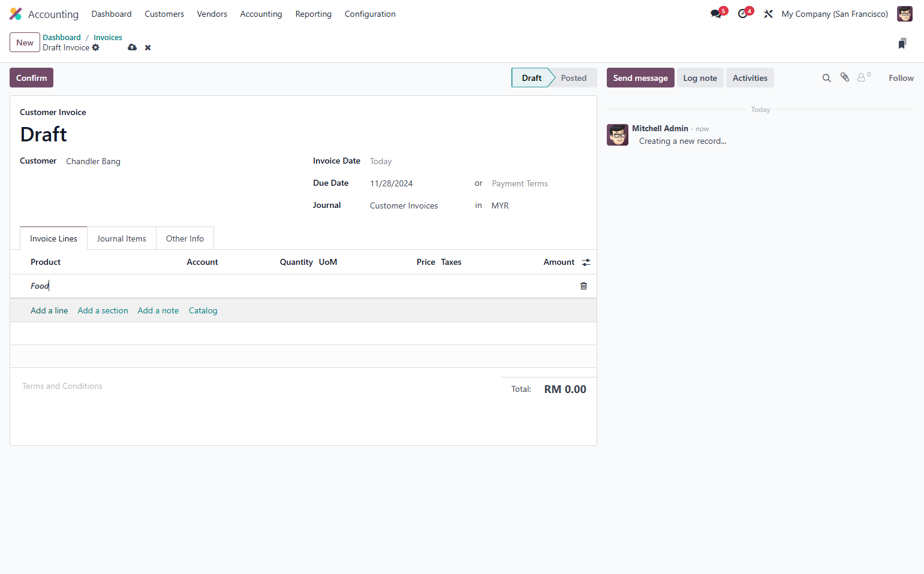
Task: Click the Taxes column header
Action: pyautogui.click(x=451, y=262)
